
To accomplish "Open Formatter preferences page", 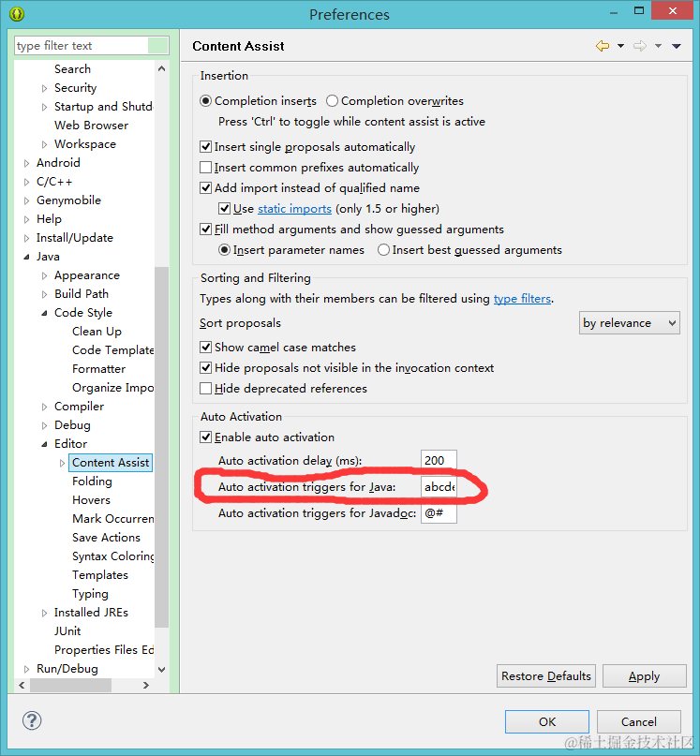I will pyautogui.click(x=98, y=369).
